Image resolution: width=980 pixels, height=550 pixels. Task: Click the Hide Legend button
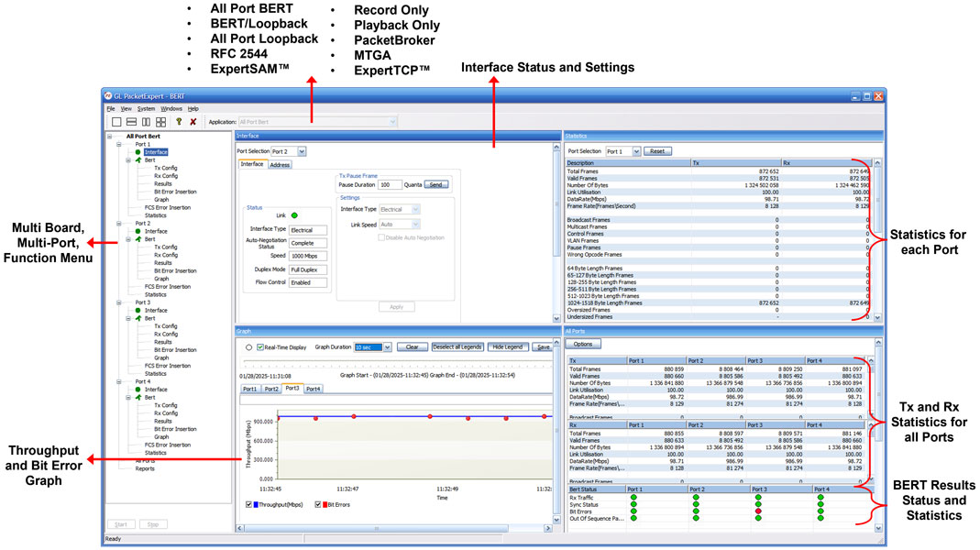click(x=508, y=346)
